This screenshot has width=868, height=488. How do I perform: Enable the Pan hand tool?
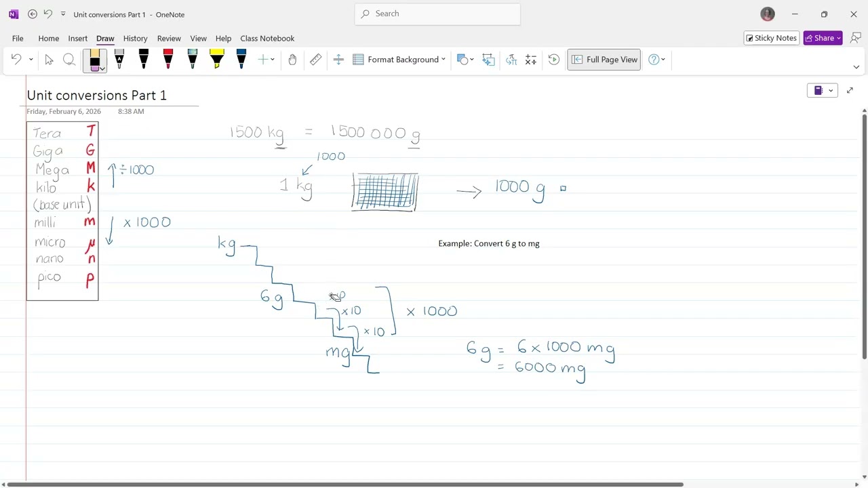click(292, 60)
